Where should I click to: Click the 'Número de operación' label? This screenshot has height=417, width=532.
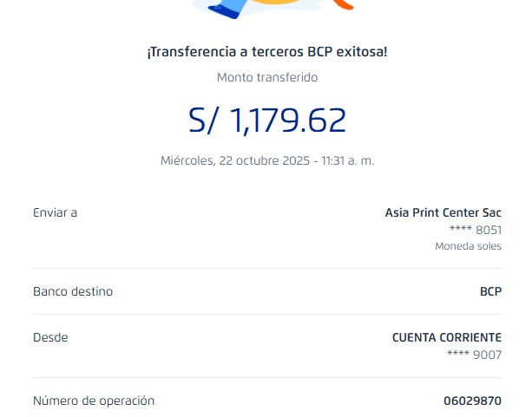click(94, 401)
